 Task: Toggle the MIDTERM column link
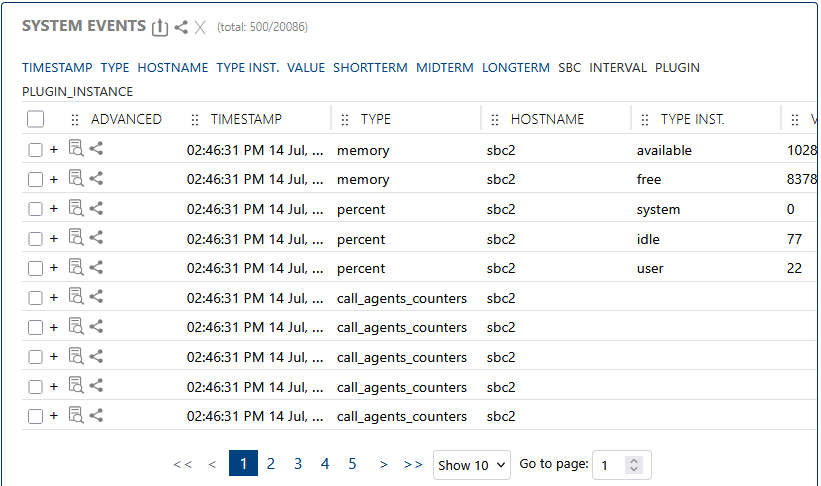coord(445,68)
